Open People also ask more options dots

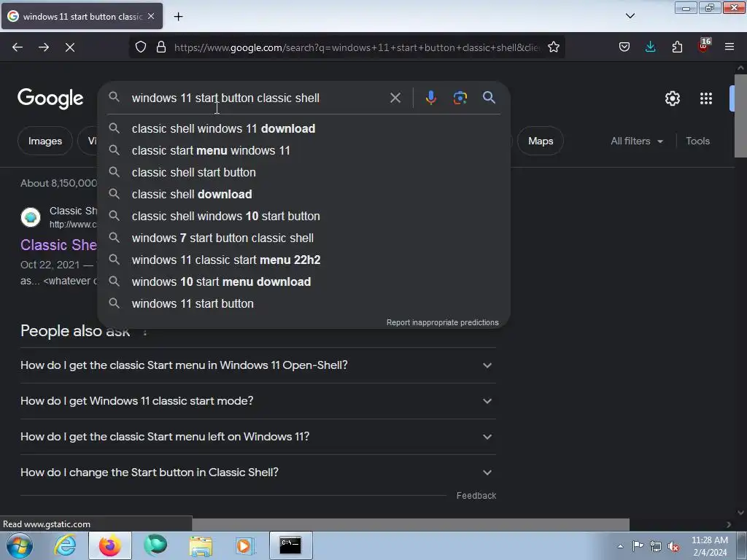coord(145,332)
